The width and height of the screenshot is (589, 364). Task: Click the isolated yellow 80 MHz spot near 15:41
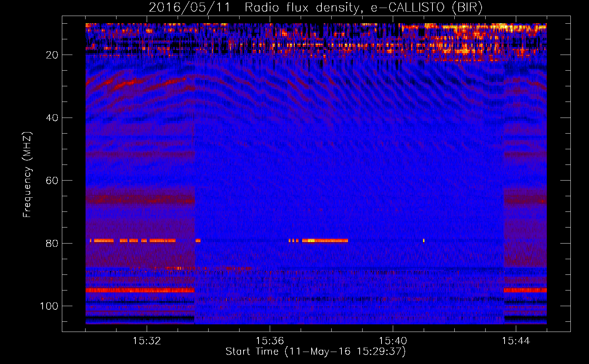tap(424, 241)
